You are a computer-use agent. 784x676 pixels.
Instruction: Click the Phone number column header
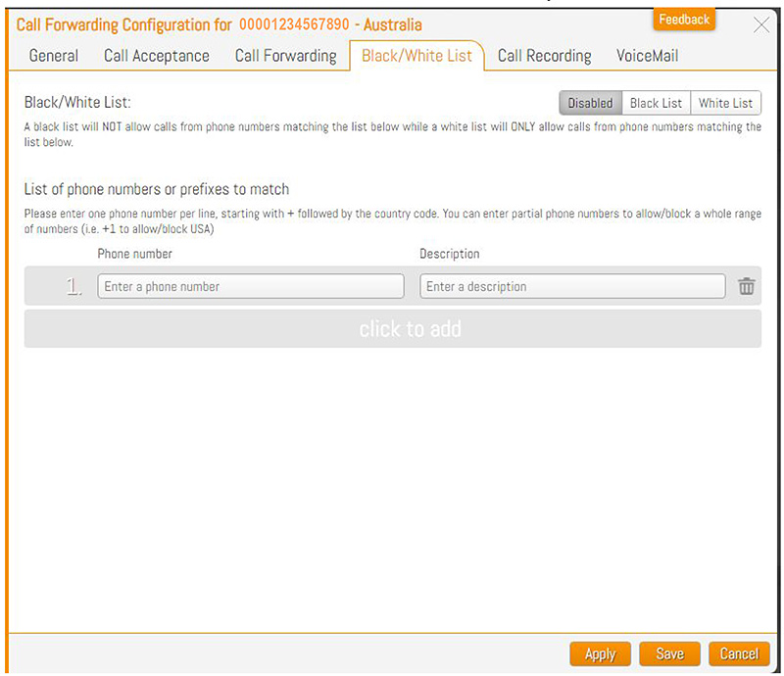pos(134,254)
